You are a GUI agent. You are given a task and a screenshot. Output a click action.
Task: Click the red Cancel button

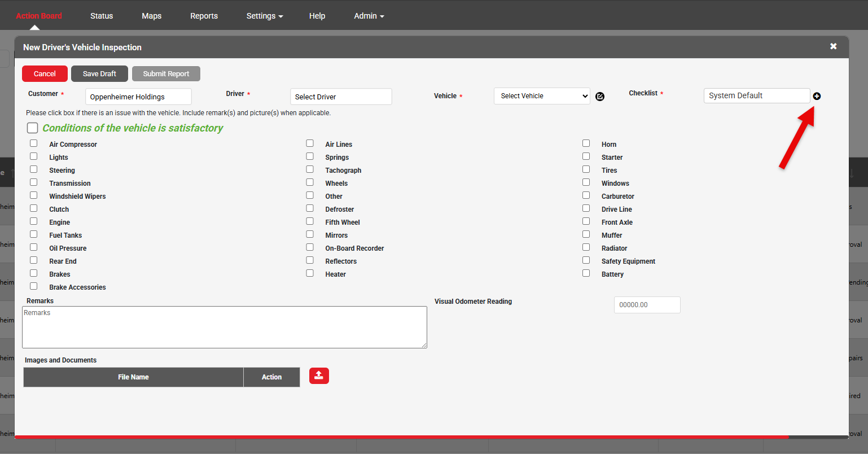(x=45, y=74)
